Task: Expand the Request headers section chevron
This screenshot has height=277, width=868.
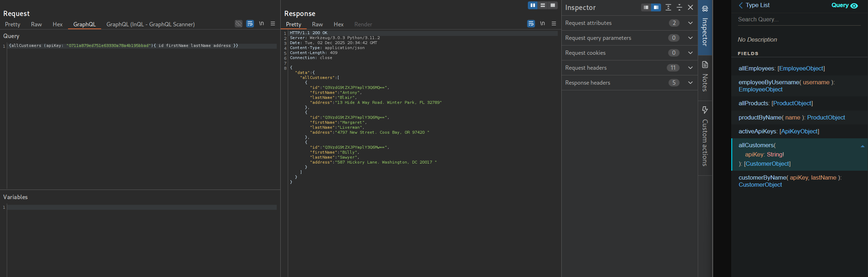Action: 690,68
